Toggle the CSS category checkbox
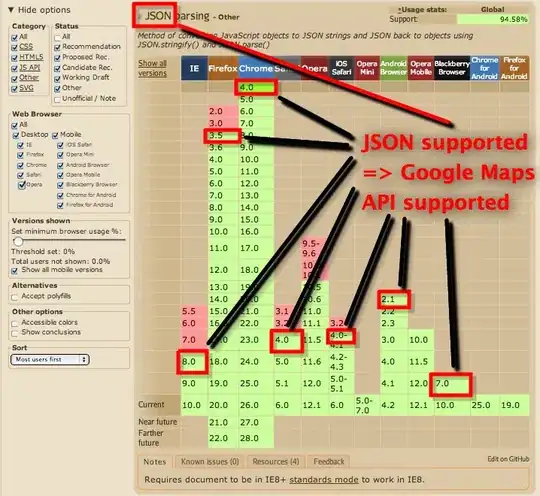This screenshot has height=496, width=540. 14,47
